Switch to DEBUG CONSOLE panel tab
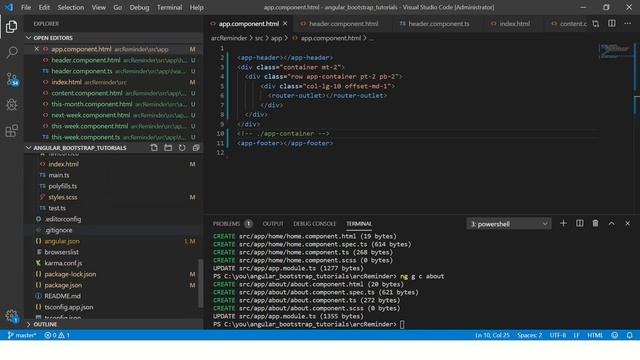The image size is (640, 360). (314, 224)
